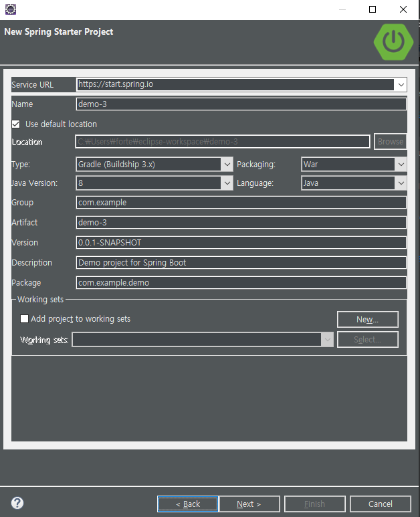The height and width of the screenshot is (517, 420).
Task: Click the Version field 0.0.1-SNAPSHOT
Action: (x=241, y=243)
